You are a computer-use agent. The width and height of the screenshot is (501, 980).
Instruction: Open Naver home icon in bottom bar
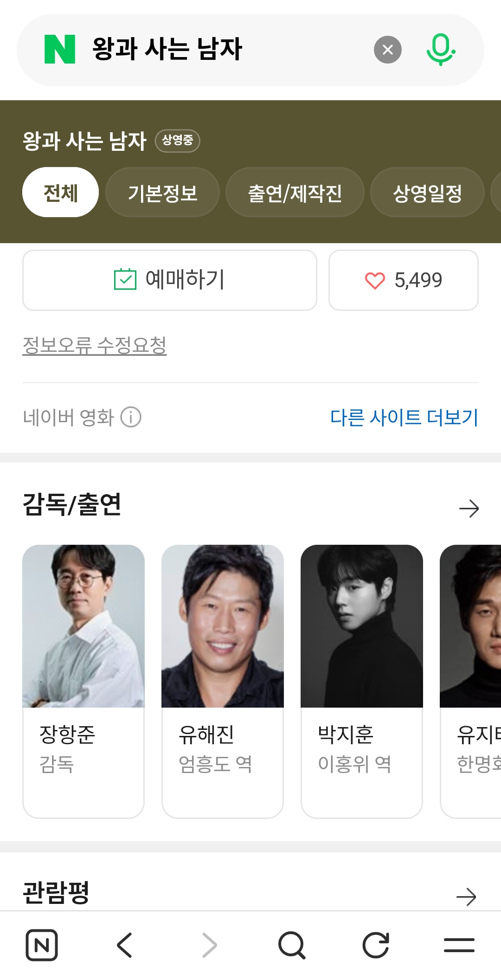42,945
